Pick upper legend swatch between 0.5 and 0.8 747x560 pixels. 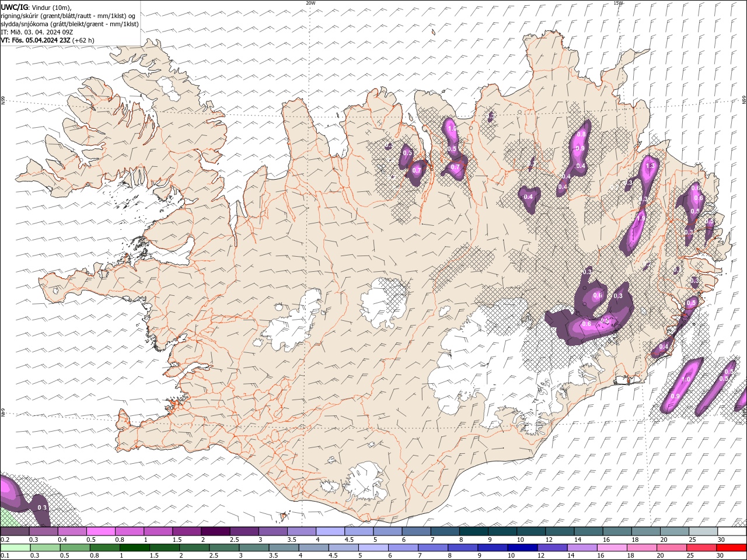(101, 531)
